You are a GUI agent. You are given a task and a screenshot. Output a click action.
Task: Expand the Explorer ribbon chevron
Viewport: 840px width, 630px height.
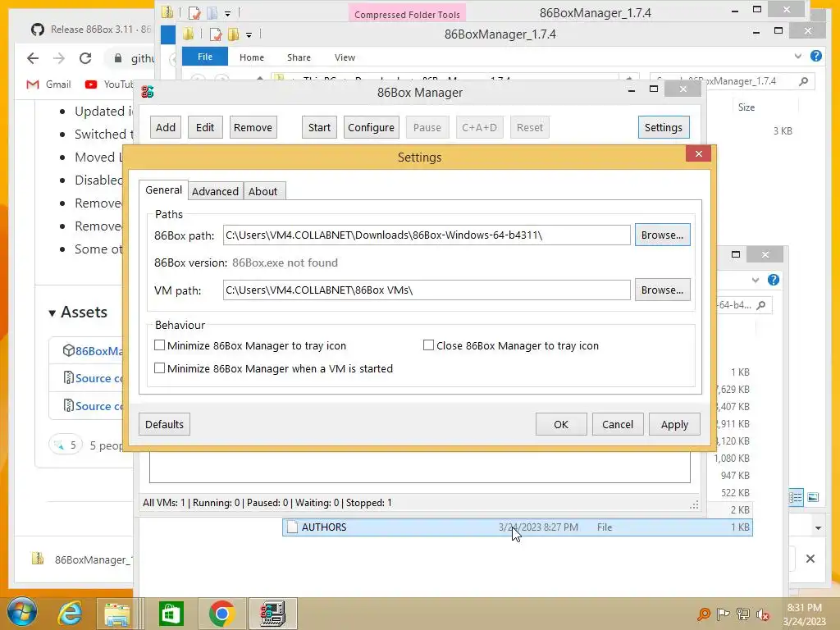point(798,56)
